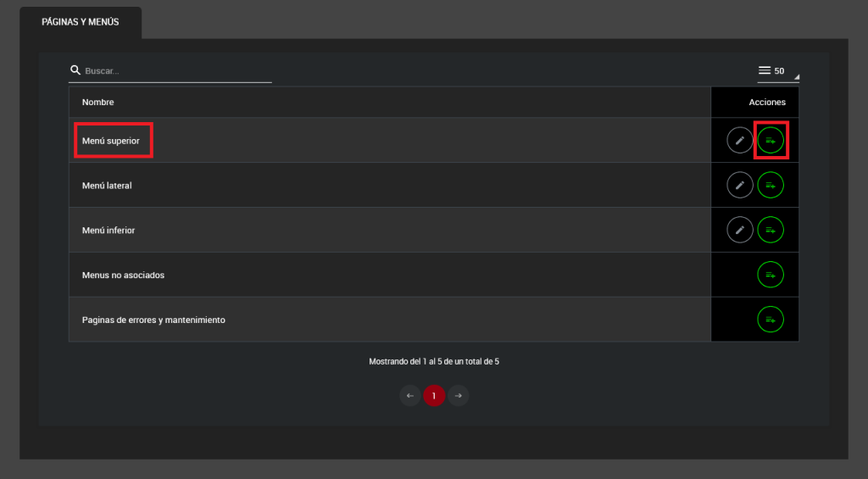The width and height of the screenshot is (868, 479).
Task: Open the list icon for Menú superior
Action: (x=771, y=140)
